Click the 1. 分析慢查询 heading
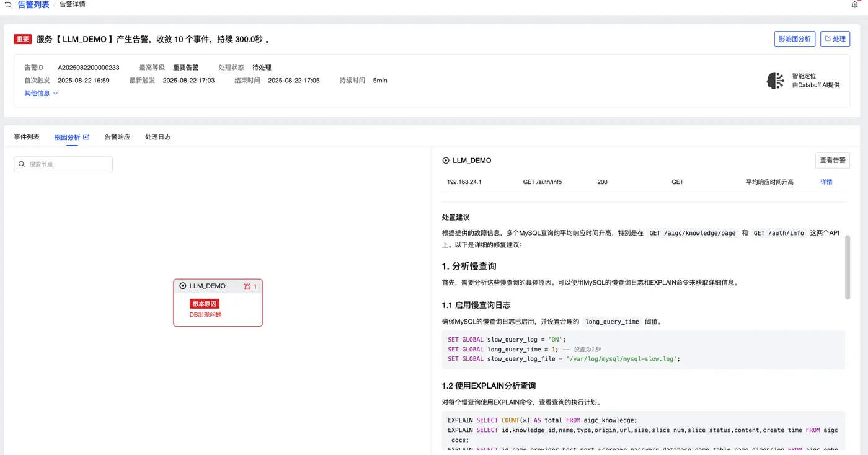Screen dimensions: 868x455 pyautogui.click(x=469, y=266)
